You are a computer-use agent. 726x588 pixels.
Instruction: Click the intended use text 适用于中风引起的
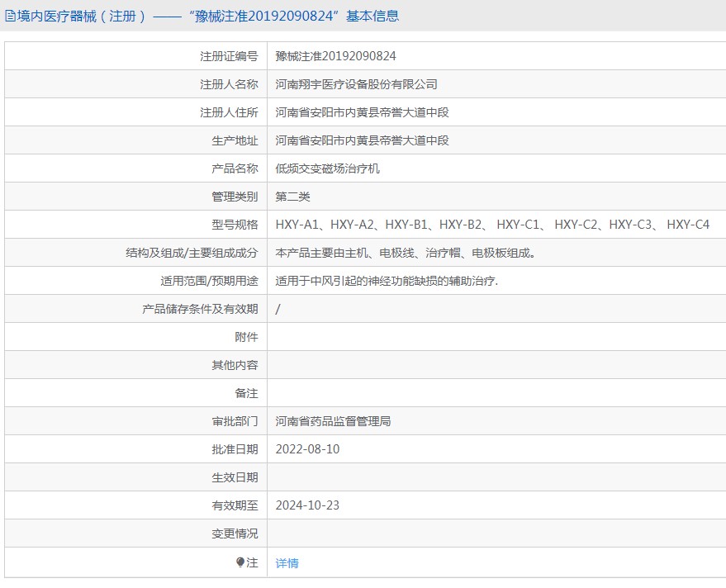(x=387, y=281)
